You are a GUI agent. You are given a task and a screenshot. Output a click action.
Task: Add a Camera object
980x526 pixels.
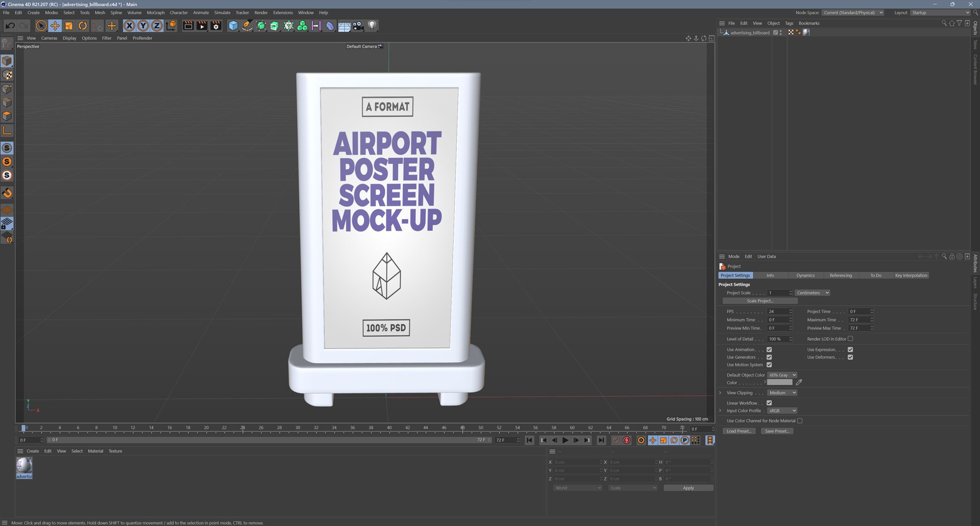pyautogui.click(x=358, y=26)
